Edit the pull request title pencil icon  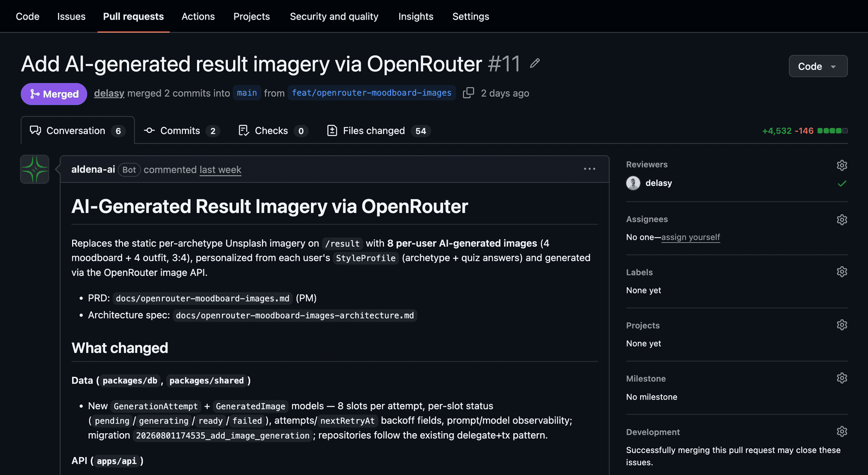coord(535,63)
